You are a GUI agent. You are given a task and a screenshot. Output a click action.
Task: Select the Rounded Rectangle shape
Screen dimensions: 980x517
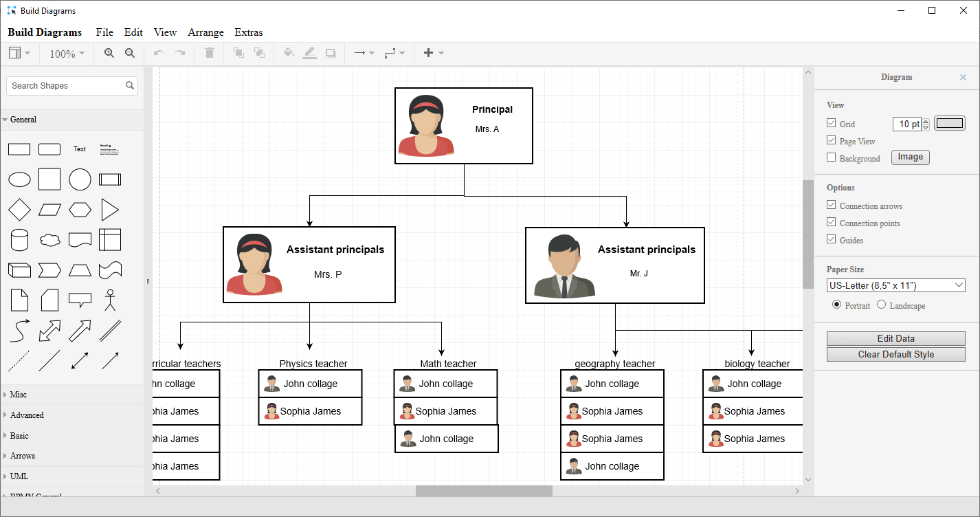(49, 149)
